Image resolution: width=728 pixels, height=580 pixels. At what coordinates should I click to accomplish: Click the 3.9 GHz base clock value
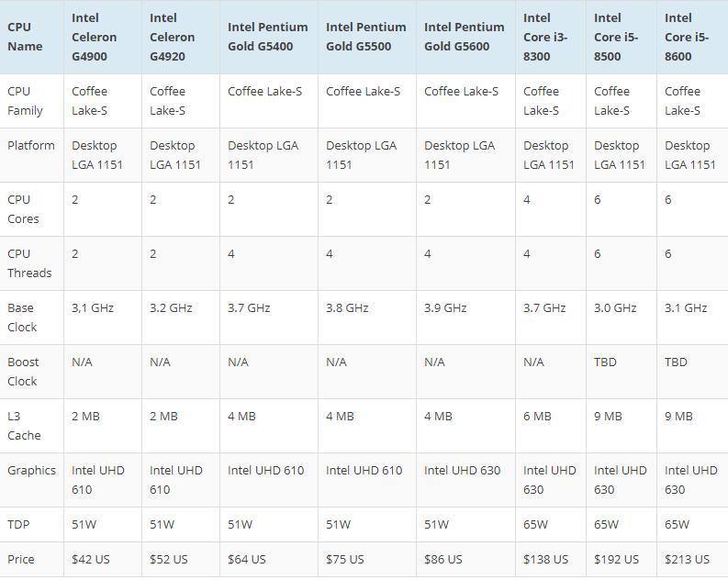tap(445, 308)
